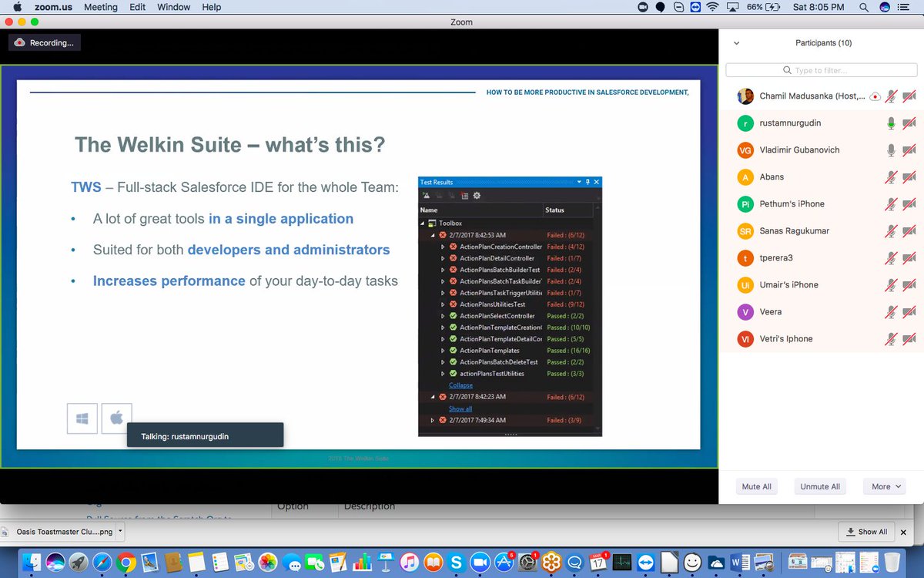Click Show All downloads button

coord(867,531)
